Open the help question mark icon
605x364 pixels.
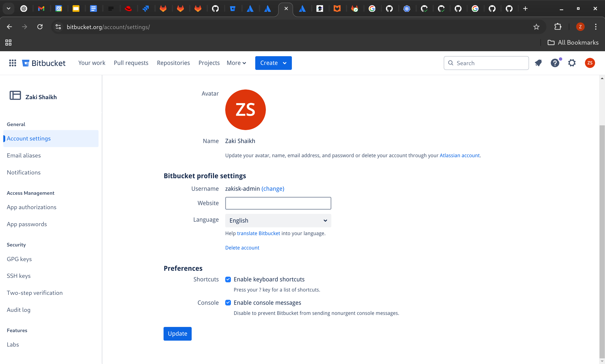tap(555, 63)
